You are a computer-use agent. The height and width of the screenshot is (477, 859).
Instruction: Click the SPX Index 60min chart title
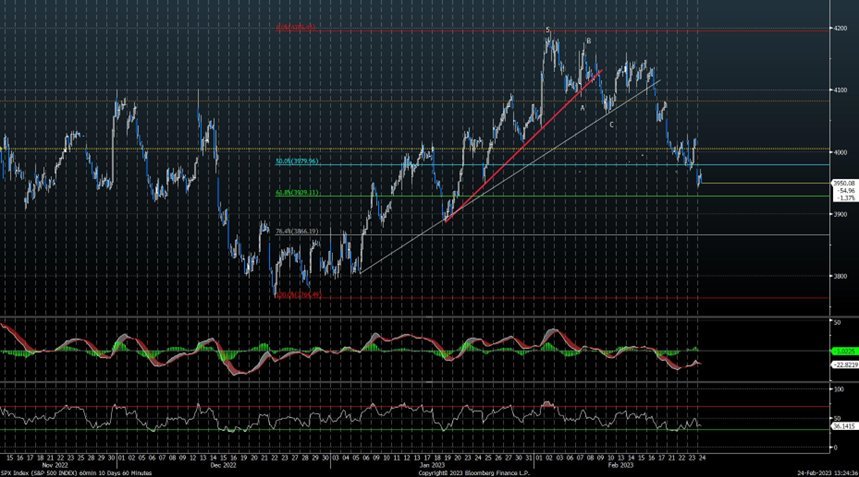click(76, 473)
